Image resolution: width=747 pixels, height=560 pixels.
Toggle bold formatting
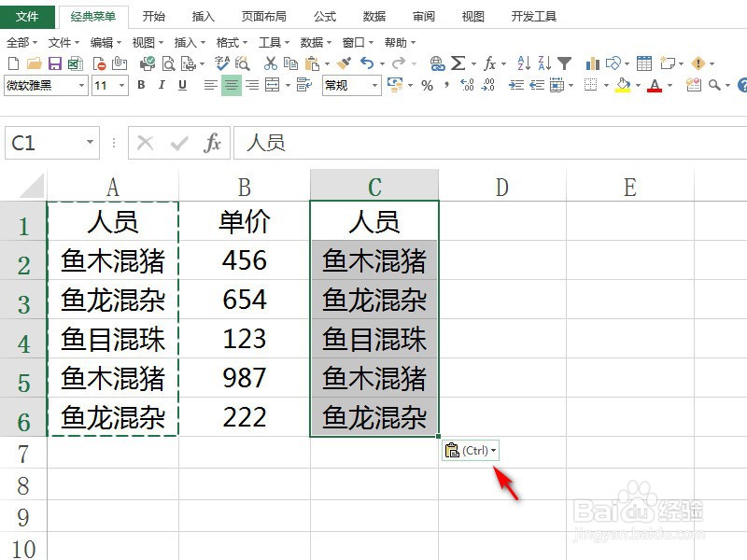(x=140, y=84)
